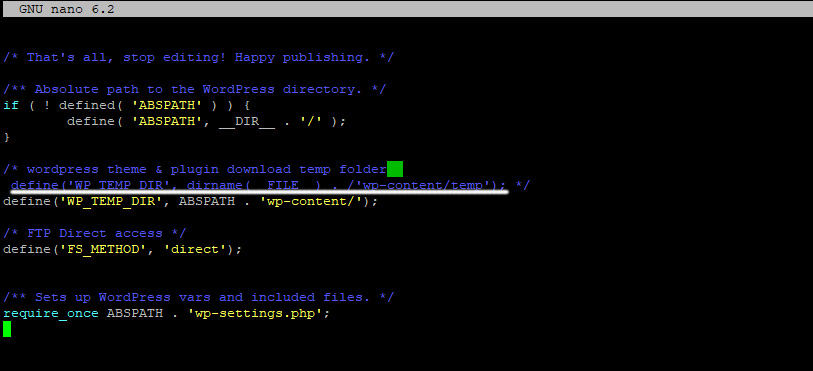Click the 'Absolute path to the WordPress directory' comment
Screen dimensions: 813x371
click(x=194, y=89)
